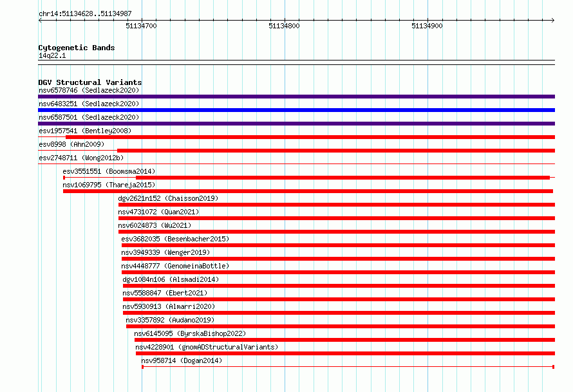Select the dgv1084n106 (Alsmadi2014) label
Screen dimensions: 573x392
(x=171, y=279)
